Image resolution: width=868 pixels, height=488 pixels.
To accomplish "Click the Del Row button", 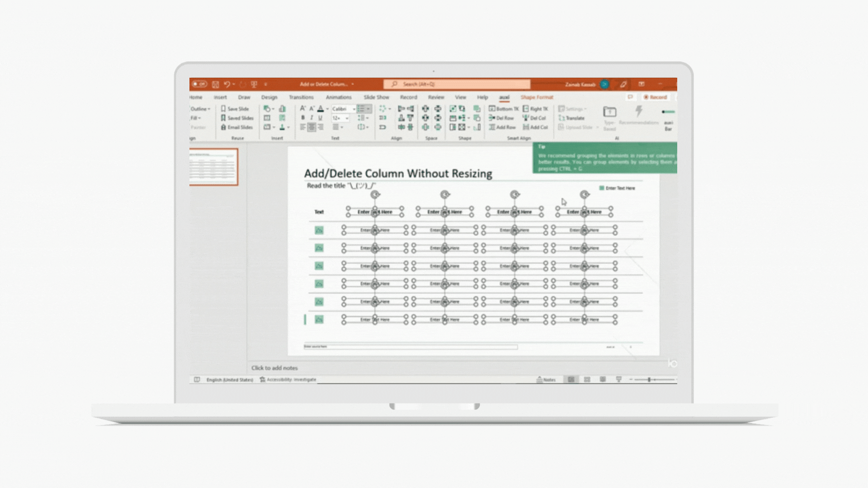I will (501, 118).
